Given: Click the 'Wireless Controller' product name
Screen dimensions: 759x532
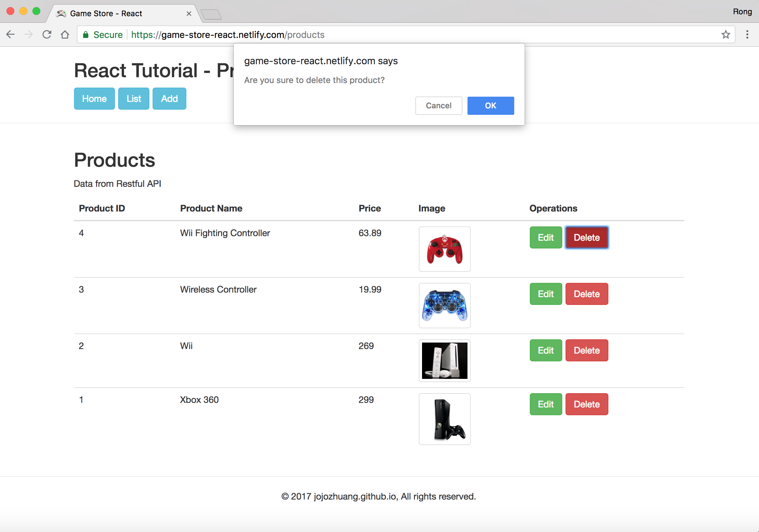Looking at the screenshot, I should coord(218,290).
